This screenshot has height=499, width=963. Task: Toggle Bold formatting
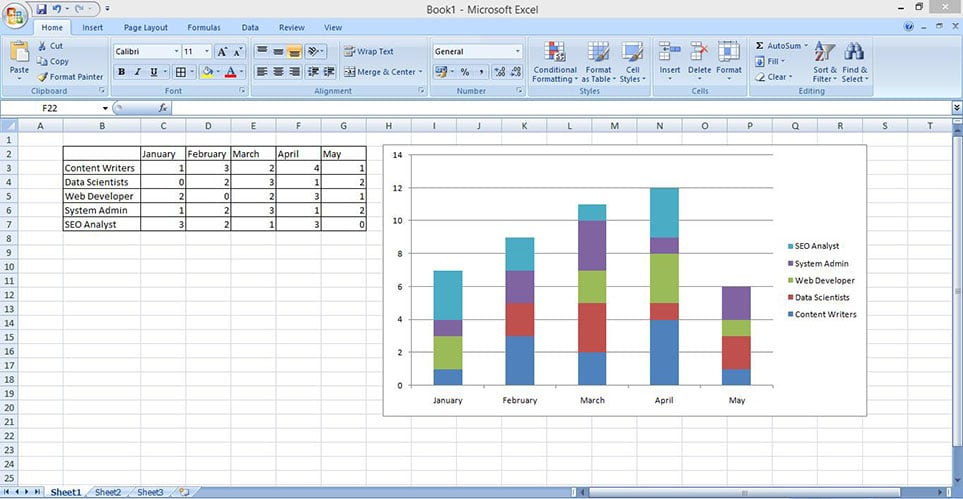point(122,72)
